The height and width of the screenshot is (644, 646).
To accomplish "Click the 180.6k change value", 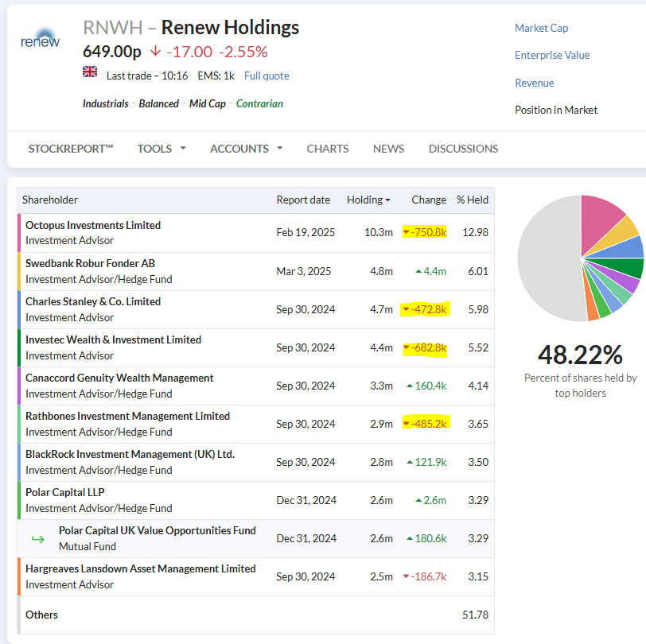I will tap(426, 538).
